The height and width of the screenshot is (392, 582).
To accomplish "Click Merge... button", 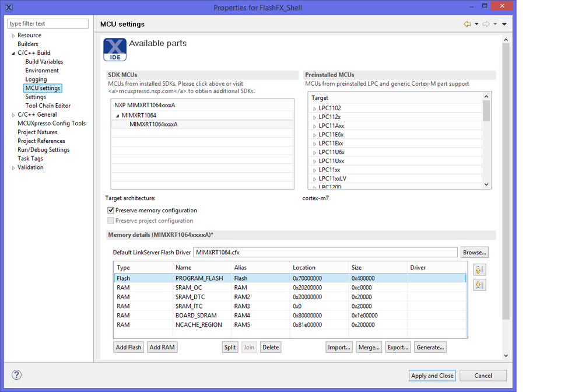I will (369, 347).
